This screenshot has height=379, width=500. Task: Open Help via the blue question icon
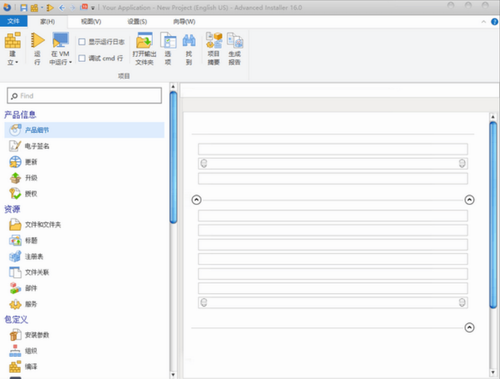(494, 22)
